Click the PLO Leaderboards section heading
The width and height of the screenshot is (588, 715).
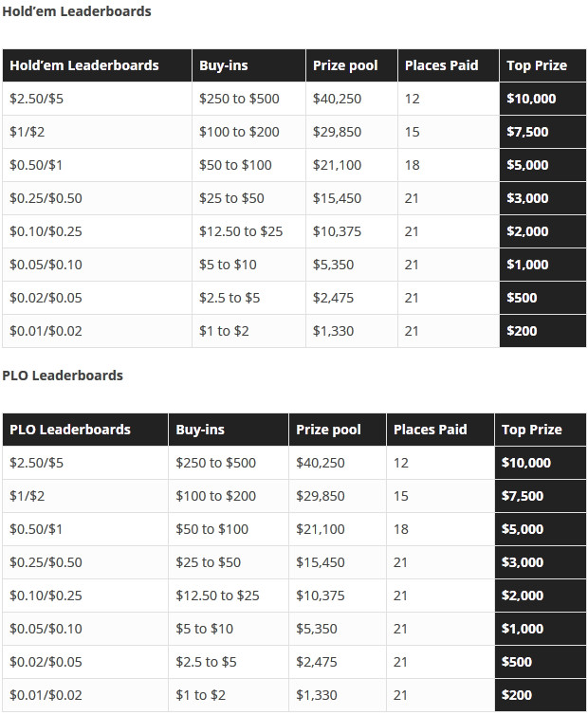(63, 376)
